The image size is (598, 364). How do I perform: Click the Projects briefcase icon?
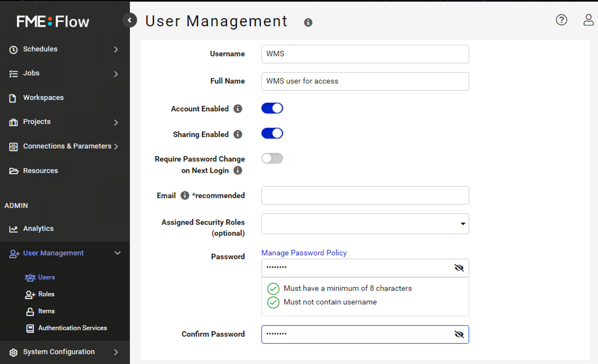(13, 122)
